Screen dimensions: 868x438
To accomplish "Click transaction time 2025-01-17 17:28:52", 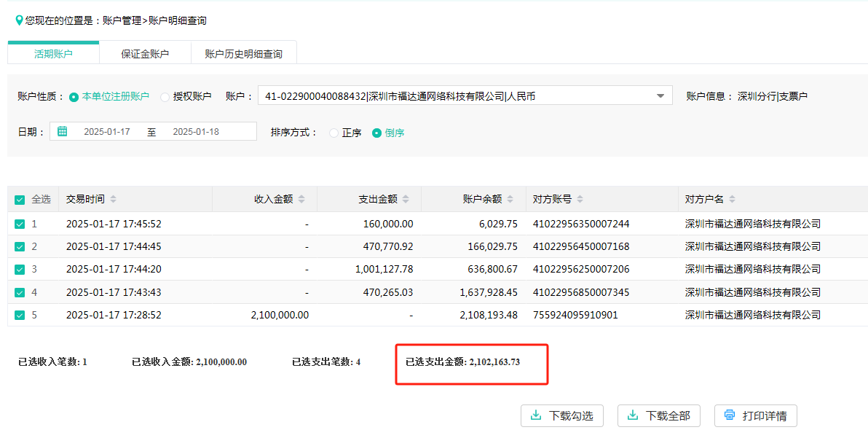I will tap(114, 315).
